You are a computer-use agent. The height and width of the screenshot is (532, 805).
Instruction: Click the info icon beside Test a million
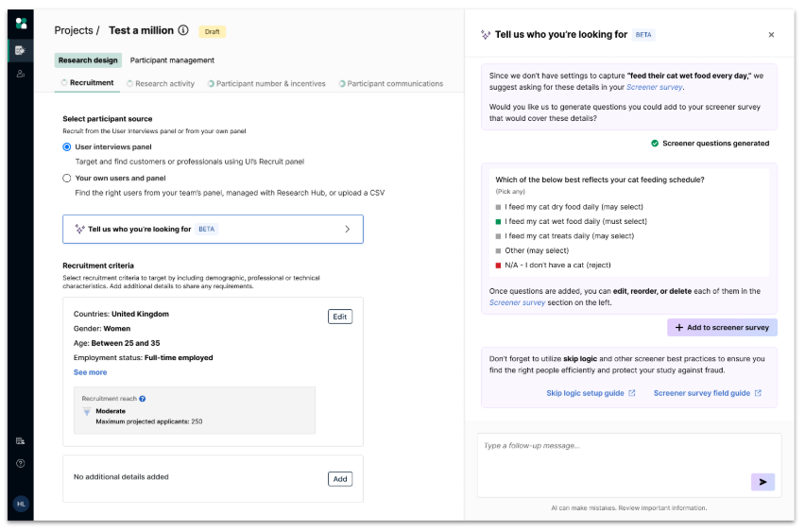[183, 30]
